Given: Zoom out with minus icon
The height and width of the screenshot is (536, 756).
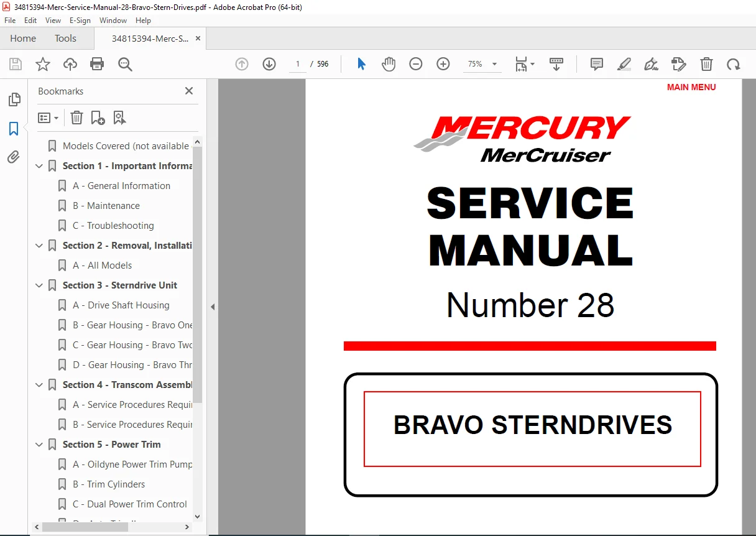Looking at the screenshot, I should (x=416, y=64).
